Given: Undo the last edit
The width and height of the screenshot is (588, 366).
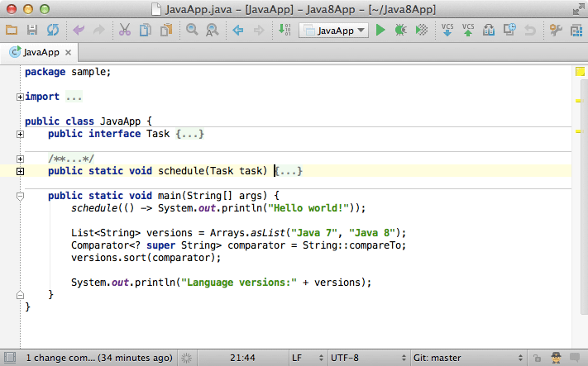Looking at the screenshot, I should click(79, 30).
